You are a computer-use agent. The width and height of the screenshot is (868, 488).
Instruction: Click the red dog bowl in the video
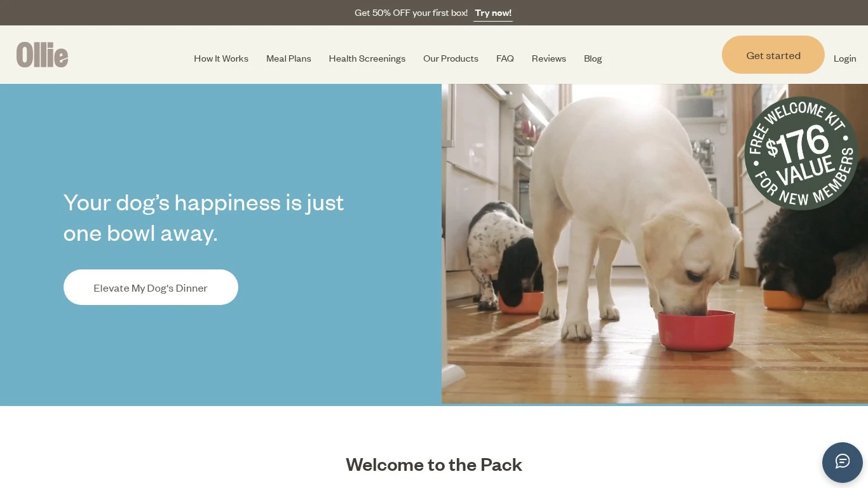coord(696,330)
